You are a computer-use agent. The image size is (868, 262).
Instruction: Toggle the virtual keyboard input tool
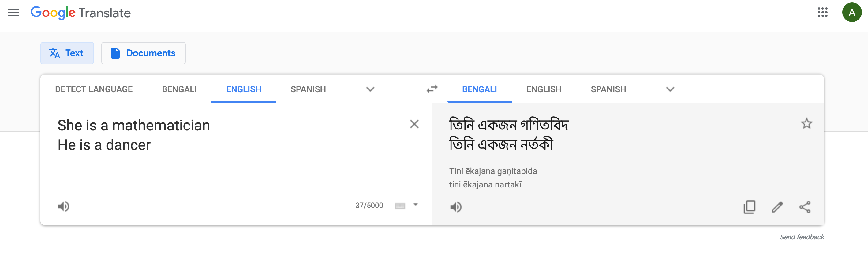tap(400, 206)
